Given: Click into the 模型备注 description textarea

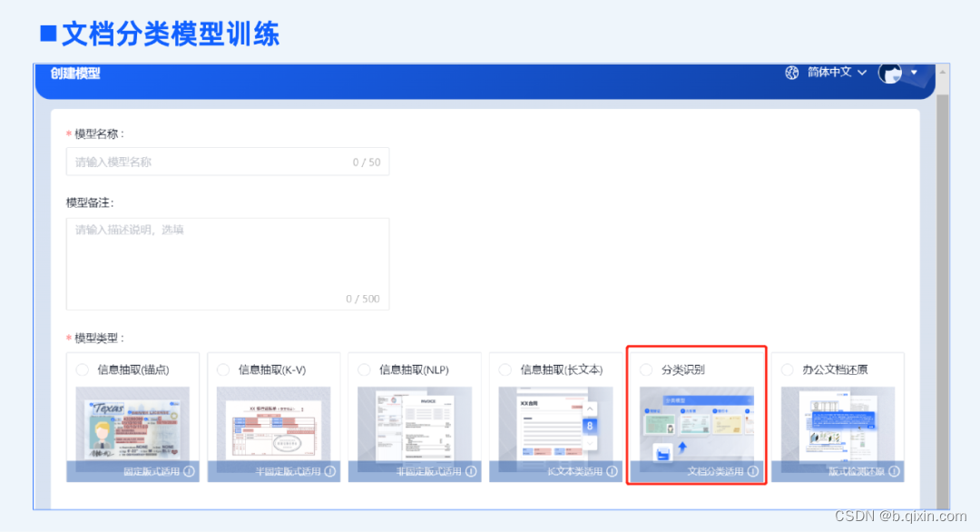Looking at the screenshot, I should (228, 264).
